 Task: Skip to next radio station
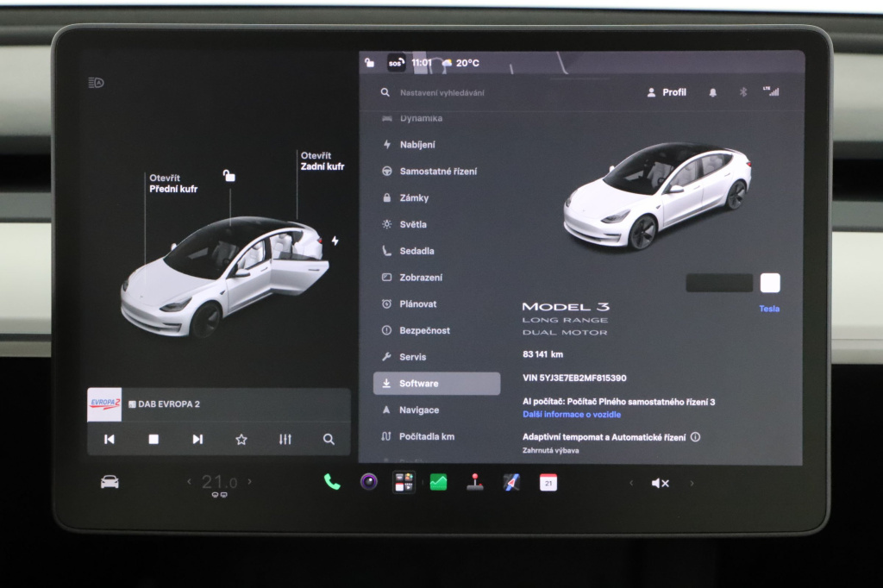click(x=197, y=439)
